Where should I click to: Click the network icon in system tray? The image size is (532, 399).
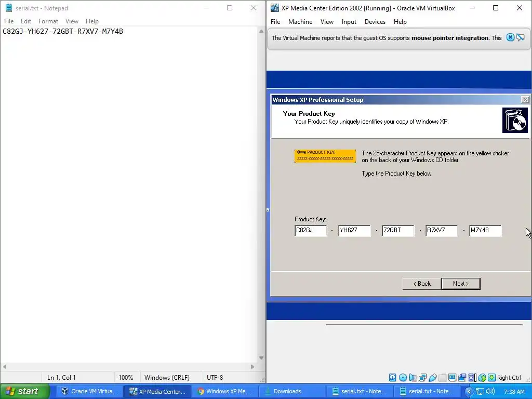tap(480, 391)
